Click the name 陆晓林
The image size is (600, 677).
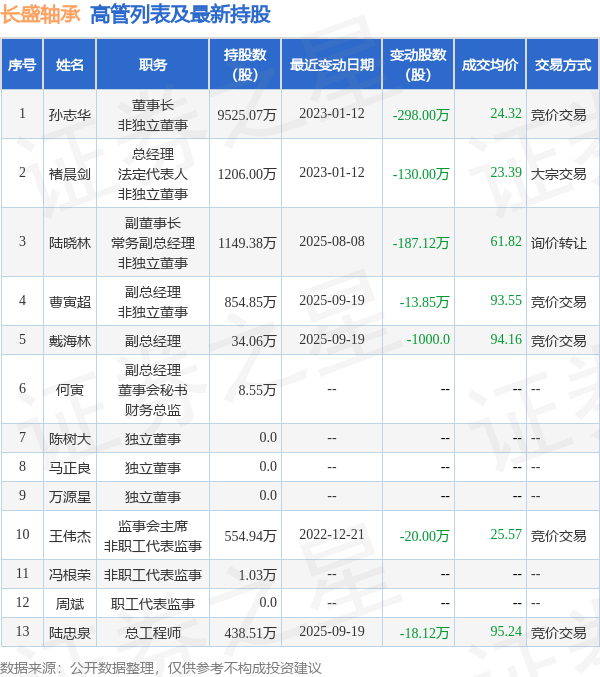coord(69,243)
